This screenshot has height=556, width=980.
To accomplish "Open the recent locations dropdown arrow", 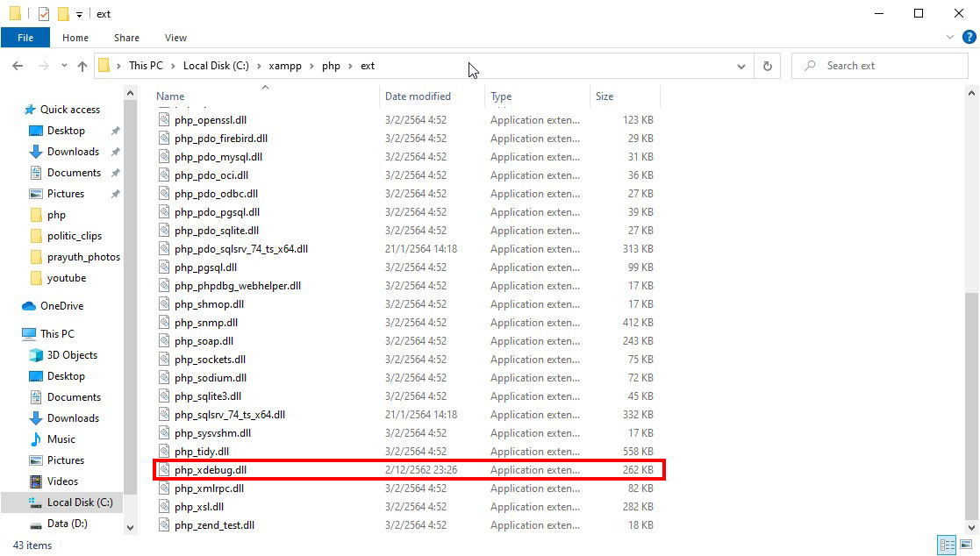I will coord(64,66).
